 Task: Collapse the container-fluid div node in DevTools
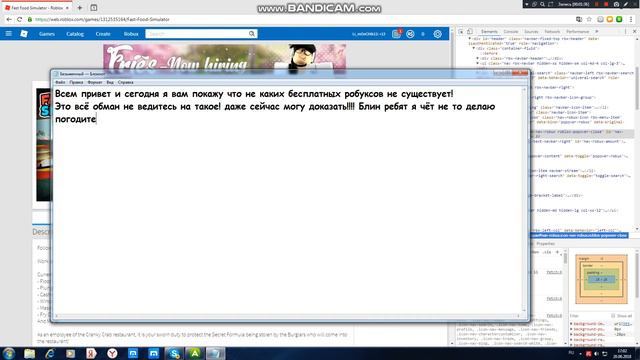(x=474, y=48)
